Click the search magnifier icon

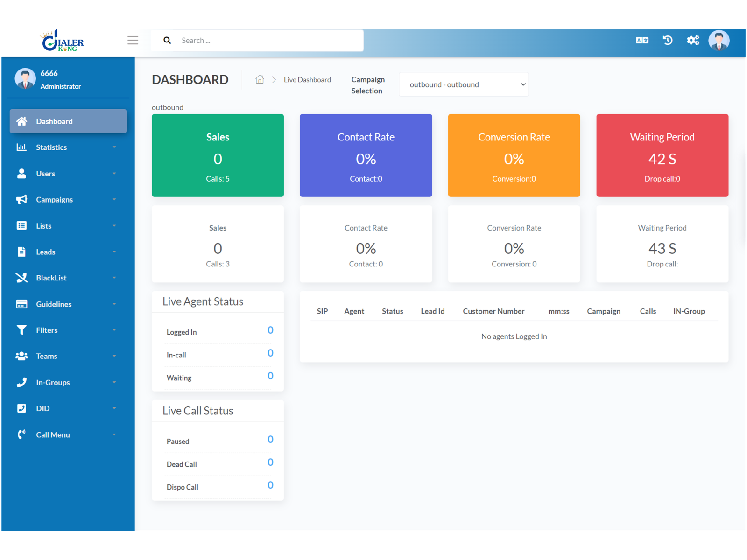coord(167,40)
